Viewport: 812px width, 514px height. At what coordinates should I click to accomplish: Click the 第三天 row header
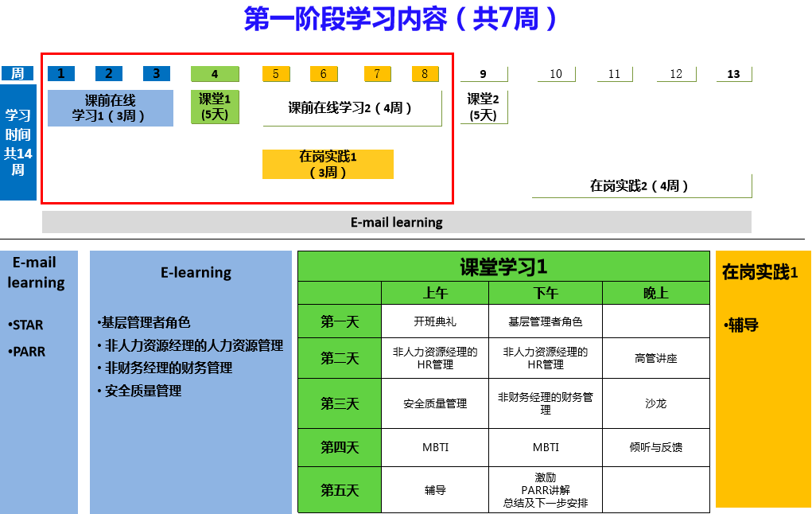[340, 403]
